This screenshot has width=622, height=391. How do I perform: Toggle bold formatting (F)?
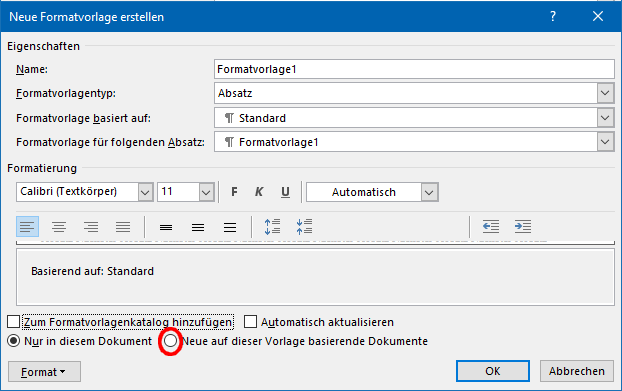click(x=234, y=192)
